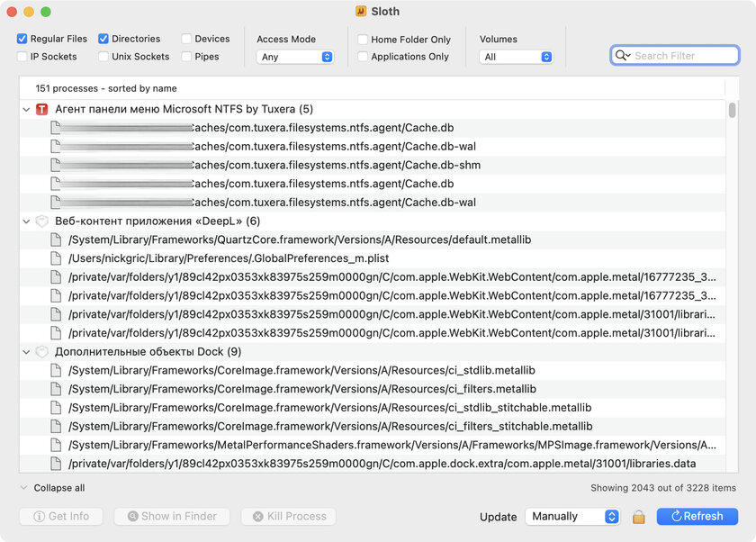Click the Dock extras process icon
Screen dimensions: 756x542
click(42, 352)
